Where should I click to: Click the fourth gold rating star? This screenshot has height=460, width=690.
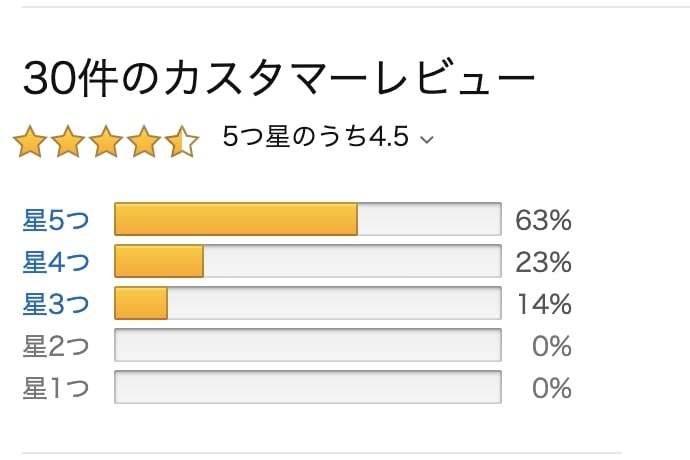tap(143, 141)
